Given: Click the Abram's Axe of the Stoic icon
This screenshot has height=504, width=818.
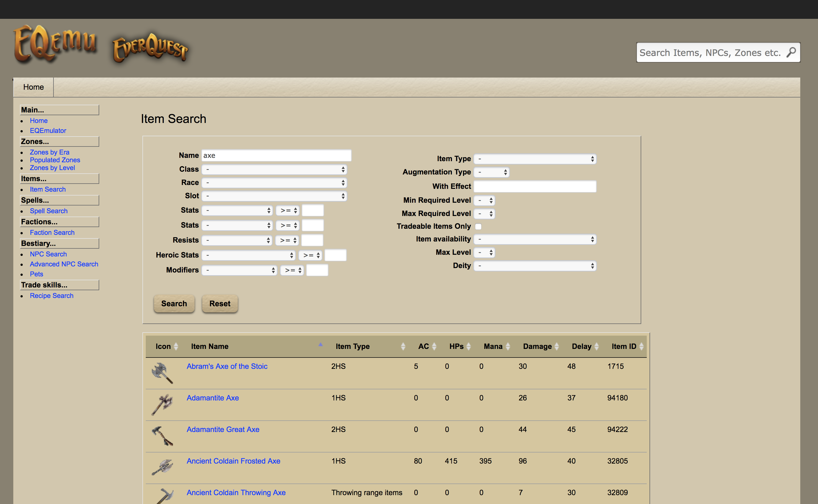Looking at the screenshot, I should coord(162,373).
